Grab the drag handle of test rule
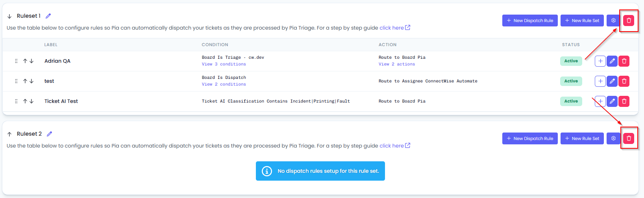This screenshot has height=198, width=644. [x=16, y=81]
